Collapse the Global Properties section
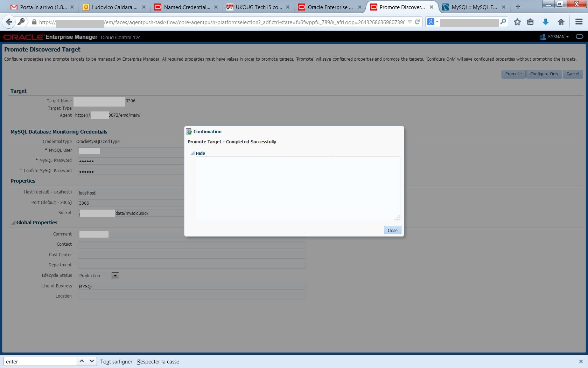Screen dimensions: 588x368 [x=13, y=223]
